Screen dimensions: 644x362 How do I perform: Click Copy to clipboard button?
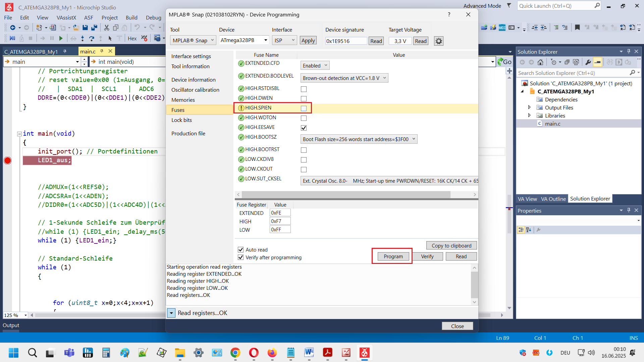[451, 245]
